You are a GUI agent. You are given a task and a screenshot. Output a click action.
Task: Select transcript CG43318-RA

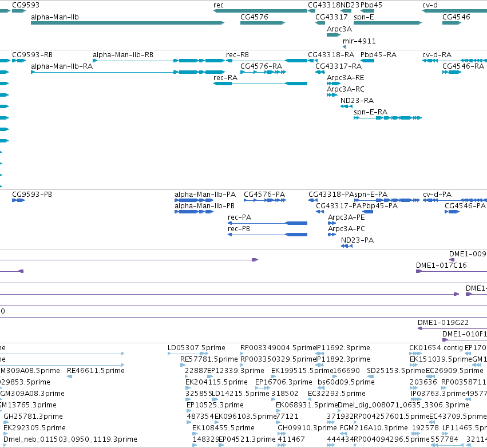click(x=331, y=55)
